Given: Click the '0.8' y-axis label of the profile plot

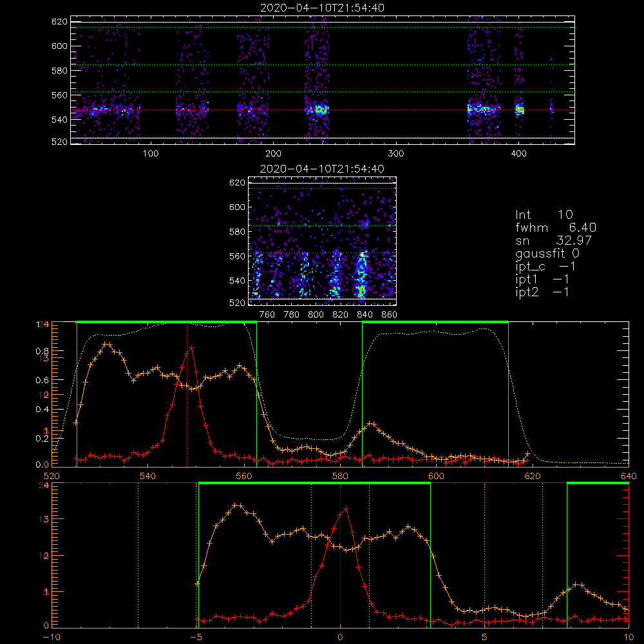Looking at the screenshot, I should click(43, 351).
